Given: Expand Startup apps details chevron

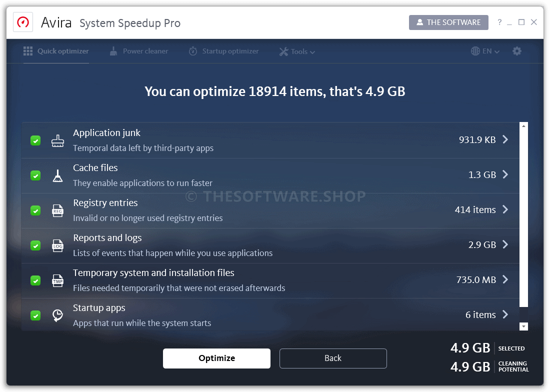Looking at the screenshot, I should pyautogui.click(x=505, y=314).
